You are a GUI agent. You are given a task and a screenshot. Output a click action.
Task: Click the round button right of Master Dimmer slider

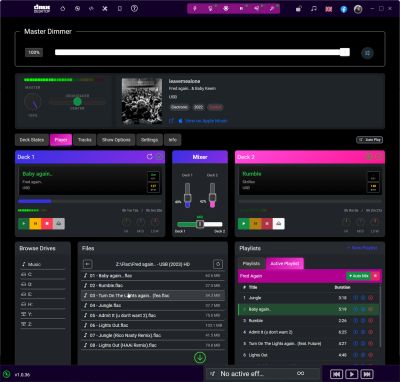coord(367,53)
